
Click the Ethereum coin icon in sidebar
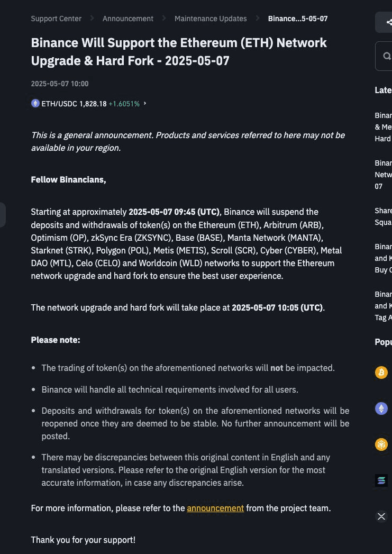point(381,408)
